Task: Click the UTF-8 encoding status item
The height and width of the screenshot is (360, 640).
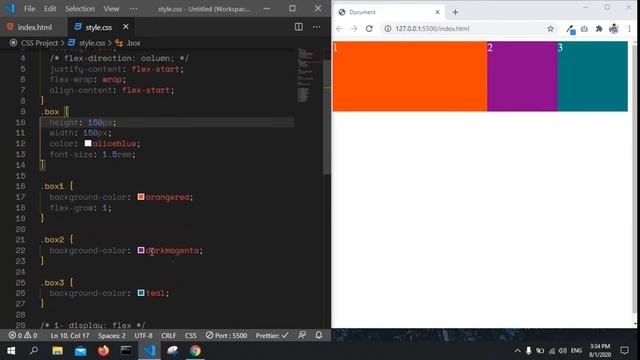Action: [143, 336]
